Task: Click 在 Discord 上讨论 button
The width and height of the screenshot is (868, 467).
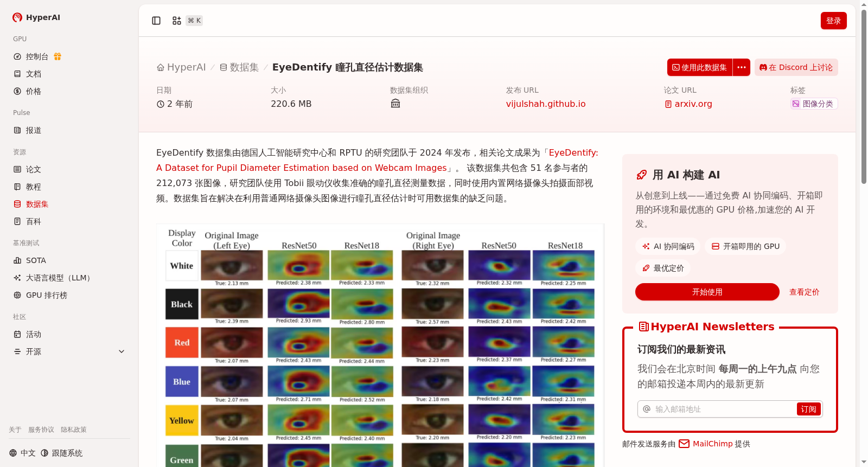Action: [796, 67]
